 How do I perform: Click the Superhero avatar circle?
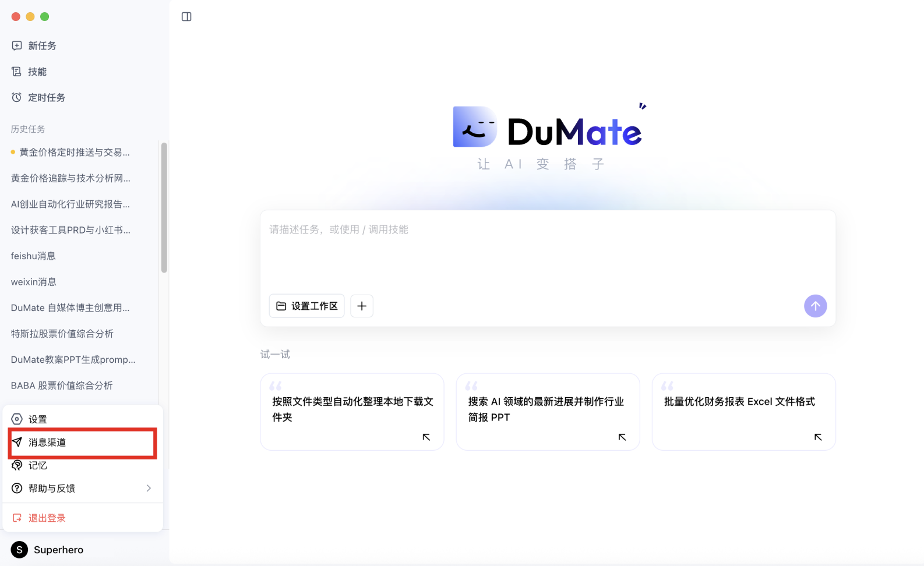click(x=19, y=550)
